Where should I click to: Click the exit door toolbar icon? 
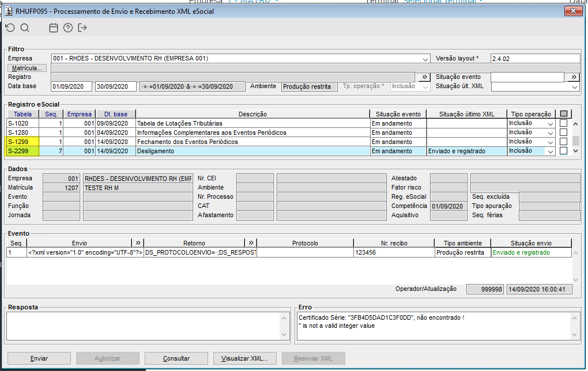[82, 28]
